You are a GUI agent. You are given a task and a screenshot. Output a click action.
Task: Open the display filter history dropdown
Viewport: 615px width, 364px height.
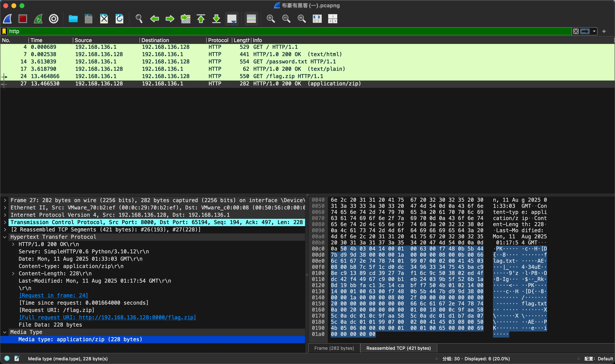click(x=594, y=31)
